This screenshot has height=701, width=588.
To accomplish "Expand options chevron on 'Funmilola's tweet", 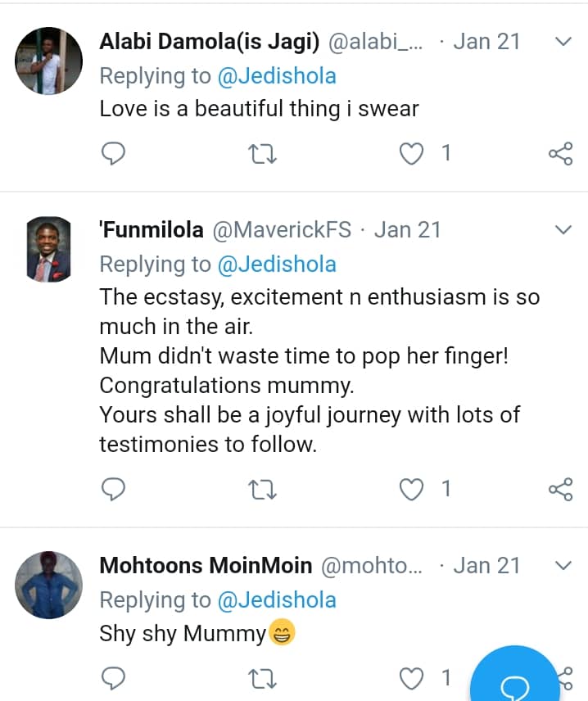I will (563, 230).
